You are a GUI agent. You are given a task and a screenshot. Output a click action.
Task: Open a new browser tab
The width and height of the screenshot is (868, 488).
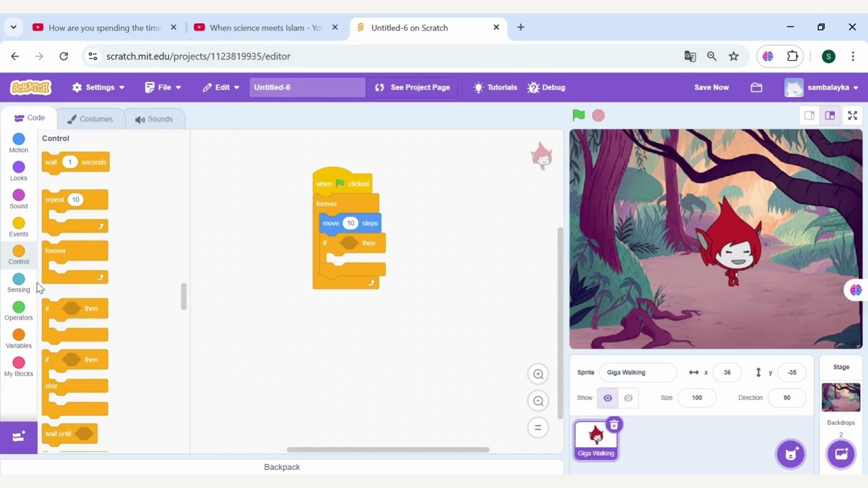521,28
